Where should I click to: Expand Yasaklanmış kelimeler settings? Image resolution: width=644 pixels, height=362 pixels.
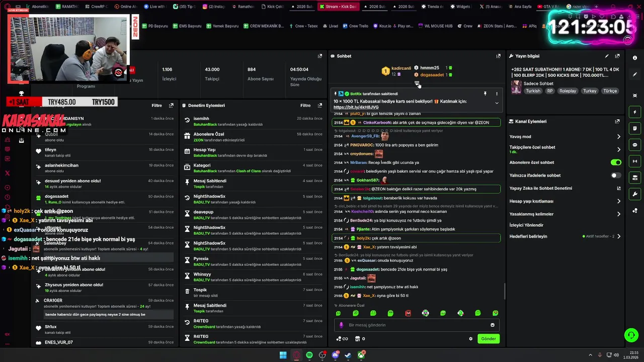pos(565,214)
